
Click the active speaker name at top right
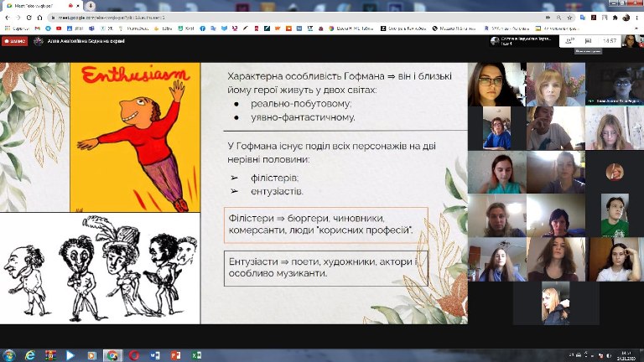pos(526,40)
